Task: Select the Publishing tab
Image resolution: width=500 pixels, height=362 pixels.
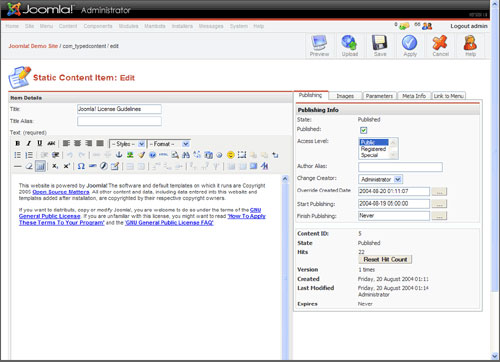Action: [310, 95]
